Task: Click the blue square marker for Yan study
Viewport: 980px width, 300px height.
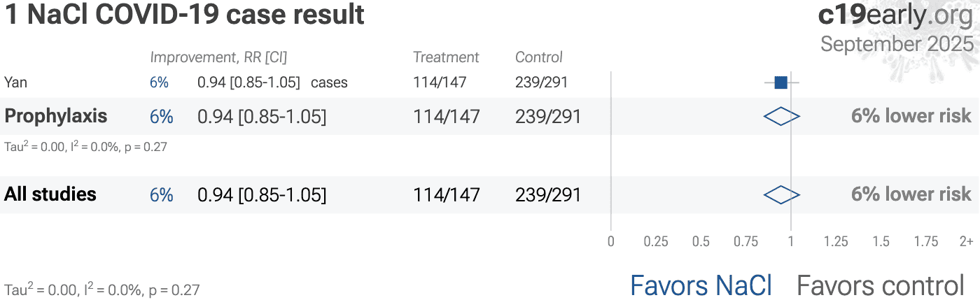Action: pos(780,83)
